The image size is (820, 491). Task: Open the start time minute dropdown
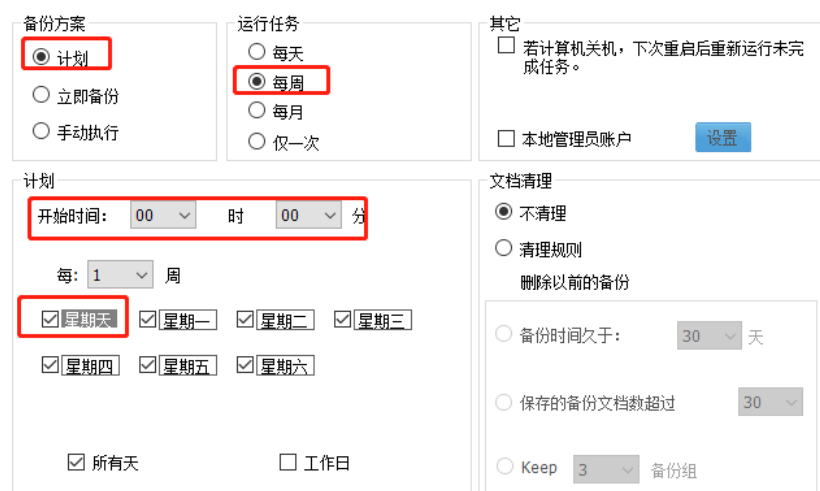(x=309, y=215)
